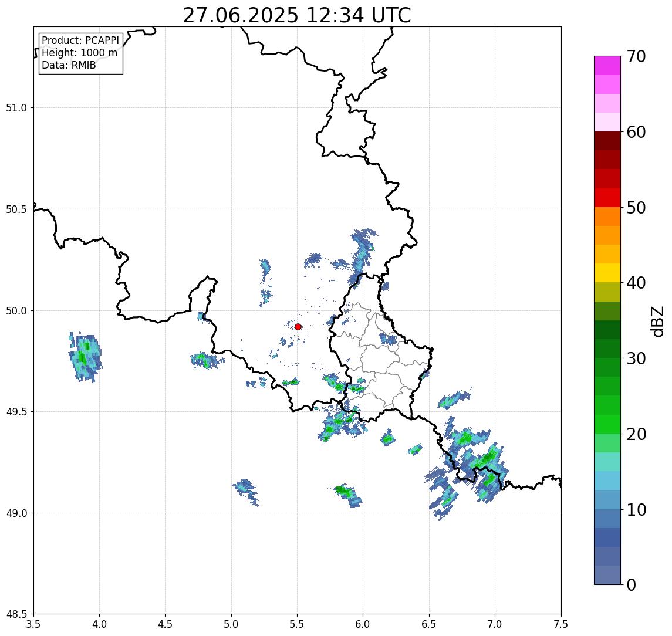672x636 pixels.
Task: Click the colorbar tick label 50
Action: coord(636,208)
